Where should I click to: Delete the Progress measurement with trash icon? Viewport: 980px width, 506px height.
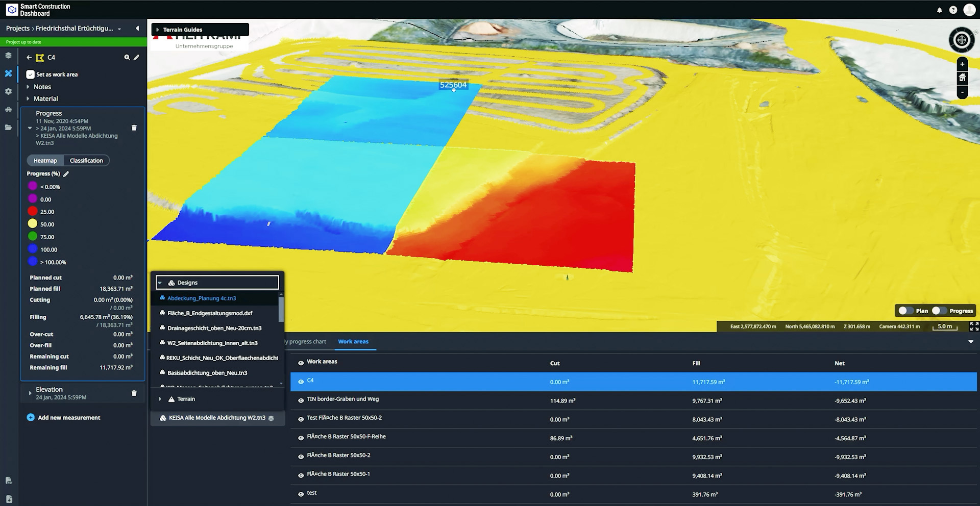[134, 128]
